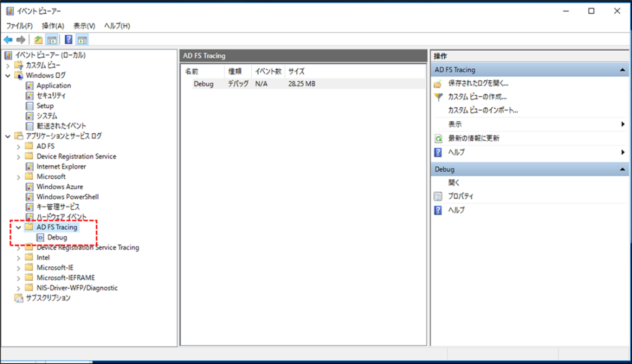Expand the Microsoft-IEFRAME folder node
Screen dimensions: 632x364
tap(19, 278)
